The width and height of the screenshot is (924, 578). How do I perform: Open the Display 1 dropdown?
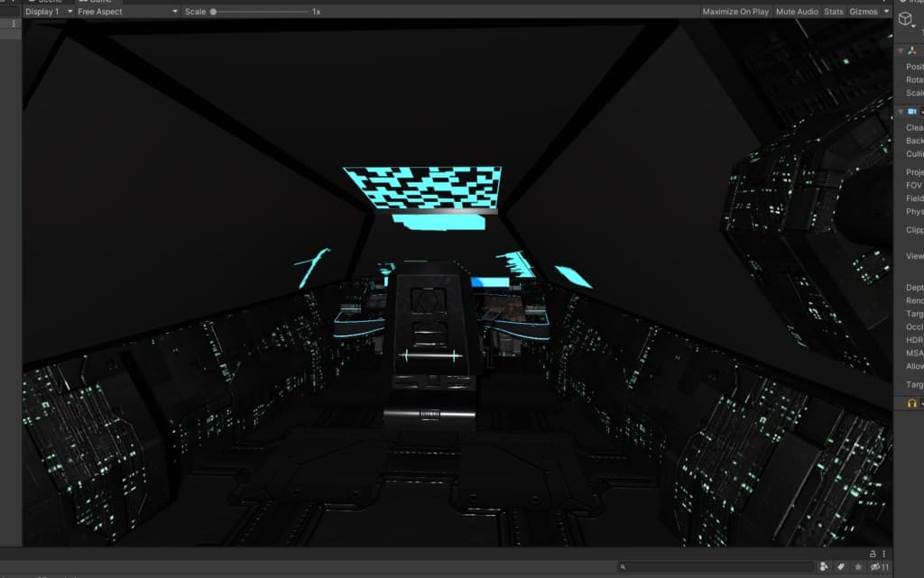(x=49, y=11)
